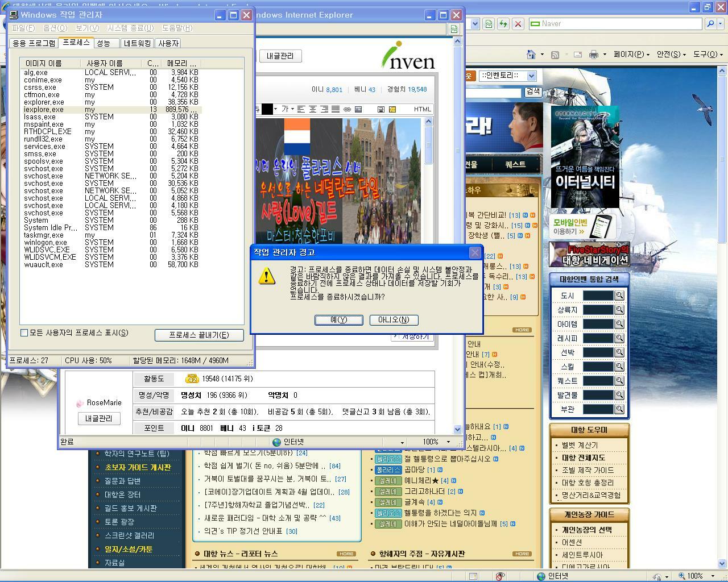The image size is (728, 582).
Task: Toggle the 모든 사용자의 프로세스 표시 checkbox
Action: 24,333
